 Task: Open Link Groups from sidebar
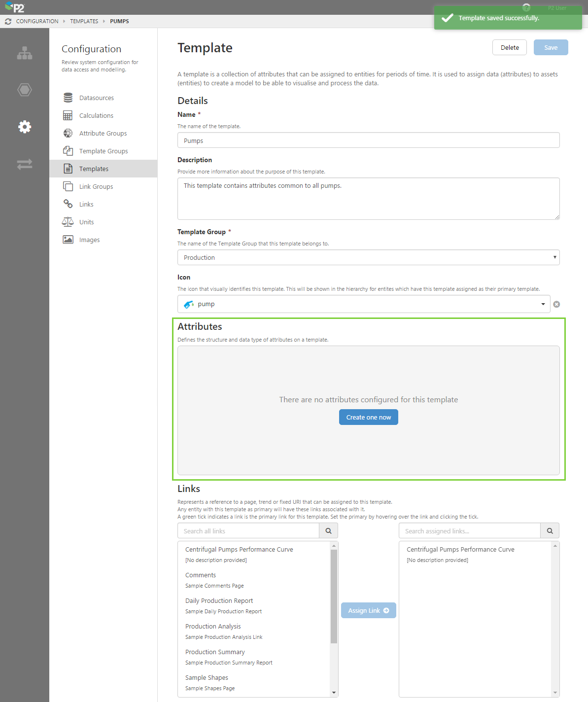(x=96, y=186)
